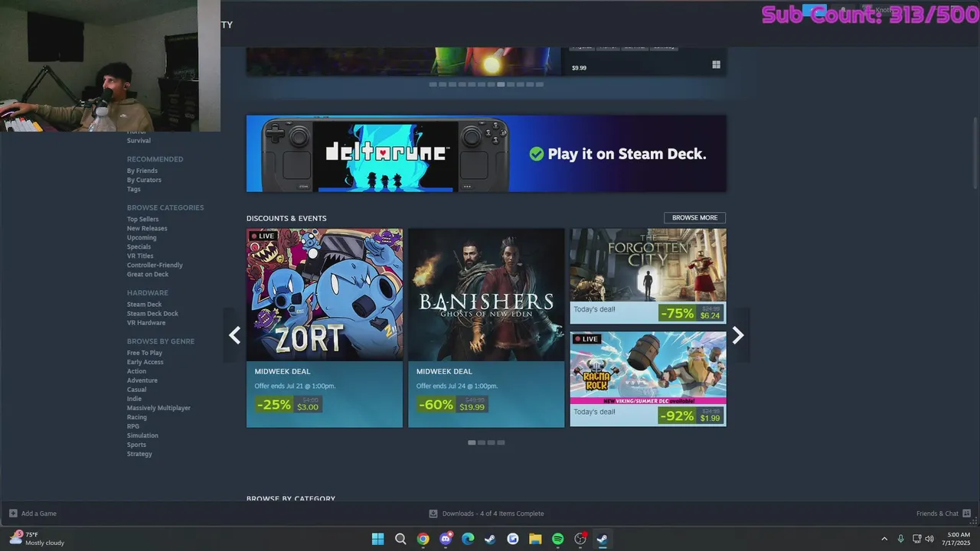Show hidden system tray icons
Viewport: 980px width, 551px height.
click(884, 539)
